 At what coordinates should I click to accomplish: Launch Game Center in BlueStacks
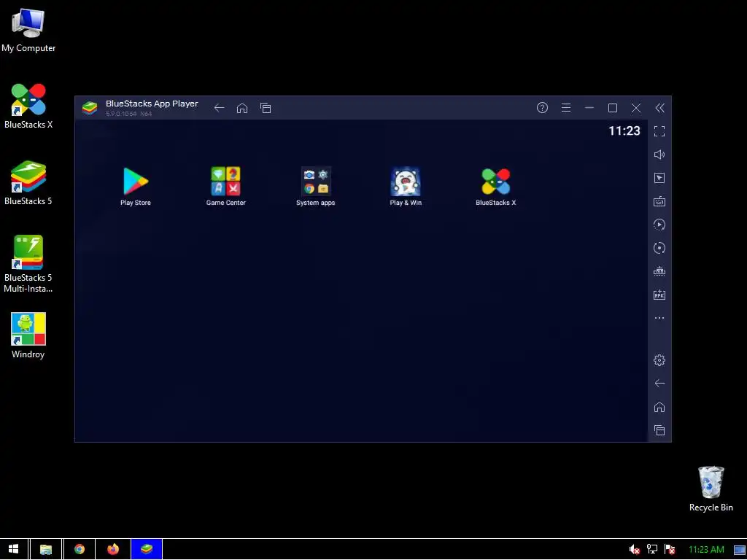tap(226, 182)
